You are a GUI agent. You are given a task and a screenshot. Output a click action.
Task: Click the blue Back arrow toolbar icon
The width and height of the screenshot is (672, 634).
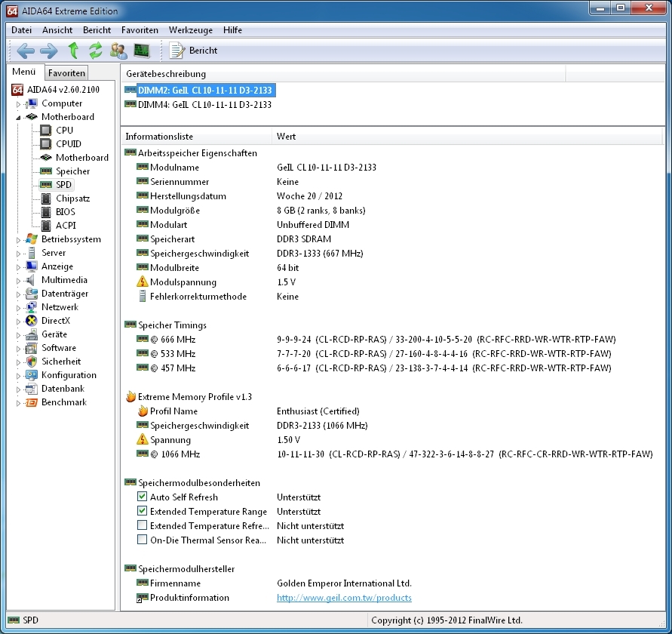coord(26,51)
